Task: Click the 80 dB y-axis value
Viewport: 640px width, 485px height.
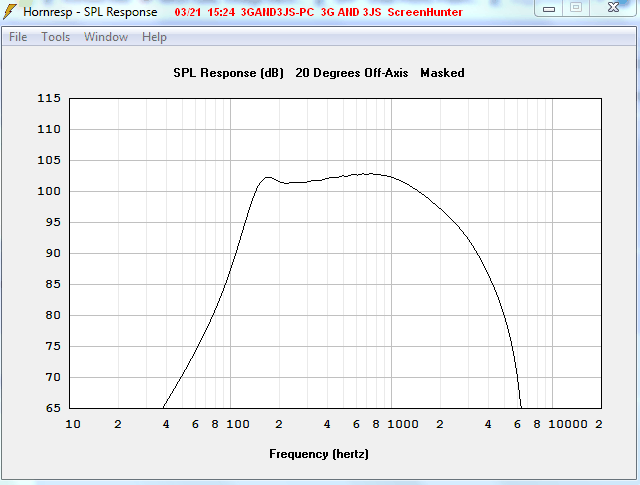Action: click(53, 315)
